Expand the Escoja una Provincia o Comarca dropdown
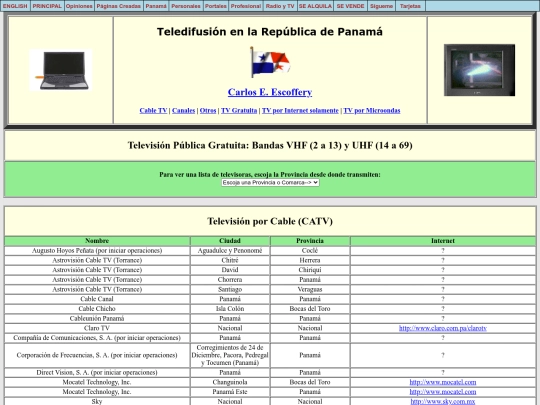 (270, 183)
